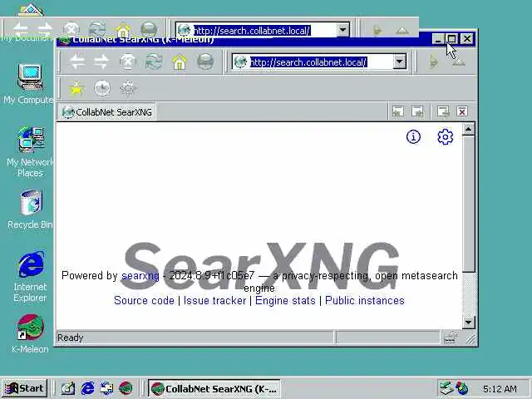Click the page scrollbar up arrow
The width and height of the screenshot is (532, 399).
(x=469, y=130)
